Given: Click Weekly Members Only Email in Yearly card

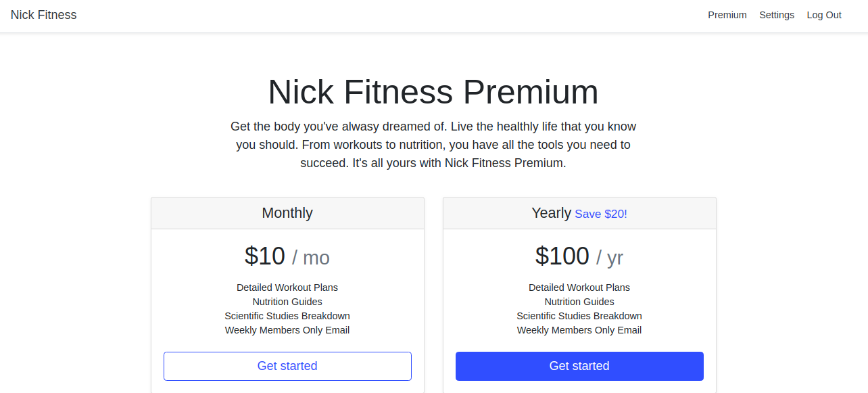Looking at the screenshot, I should [579, 330].
